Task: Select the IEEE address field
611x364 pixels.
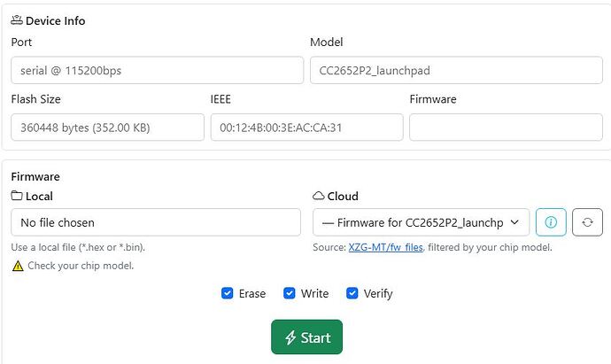Action: pyautogui.click(x=306, y=127)
